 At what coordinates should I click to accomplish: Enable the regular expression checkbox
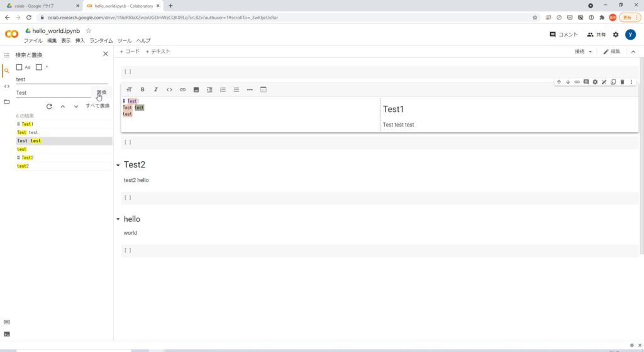tap(39, 67)
